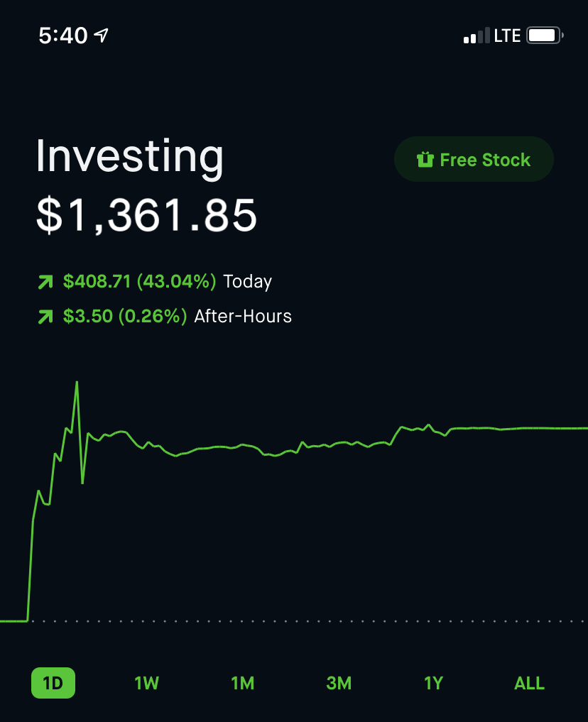Tap the green arrow beside Today's gain
Image resolution: width=588 pixels, height=722 pixels.
coord(45,283)
